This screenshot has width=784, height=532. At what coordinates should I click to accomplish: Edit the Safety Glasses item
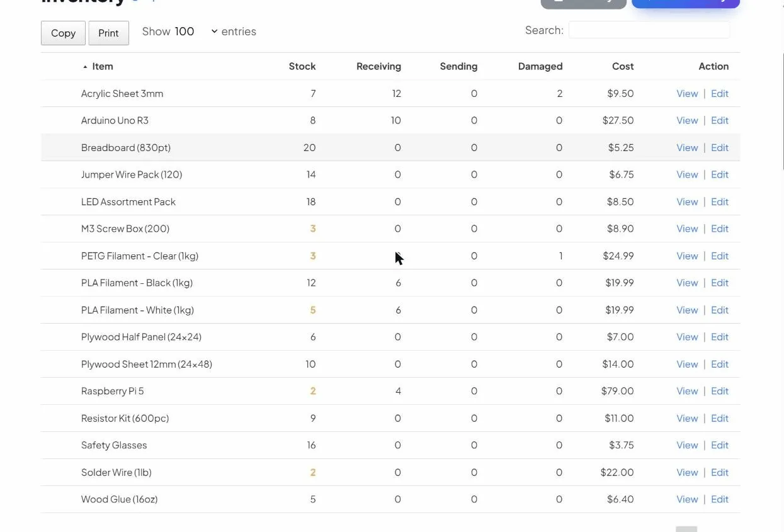(720, 445)
